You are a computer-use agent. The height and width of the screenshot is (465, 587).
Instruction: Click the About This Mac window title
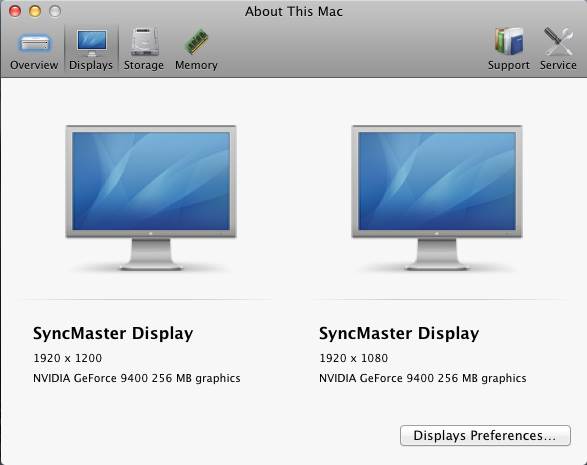(x=294, y=11)
